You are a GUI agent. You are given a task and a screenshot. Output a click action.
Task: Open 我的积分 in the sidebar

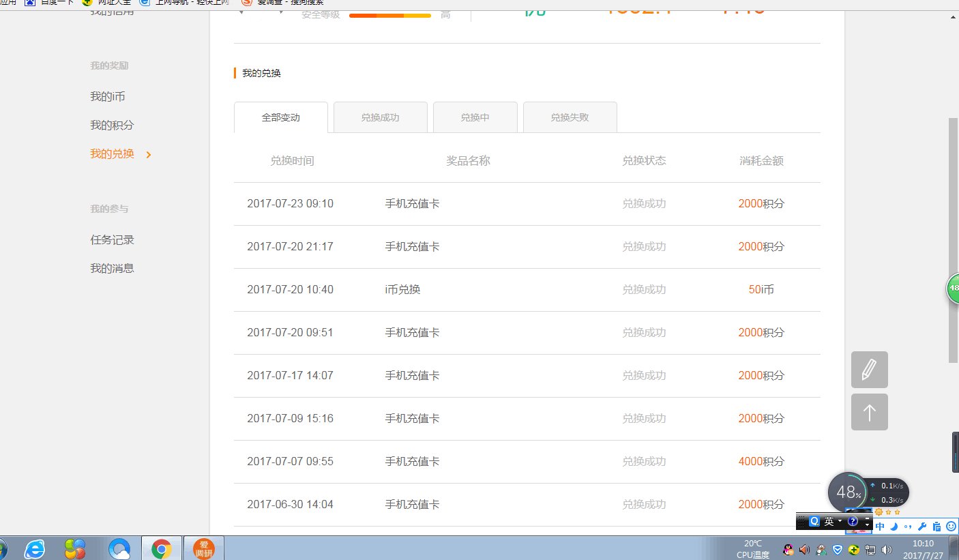tap(112, 126)
